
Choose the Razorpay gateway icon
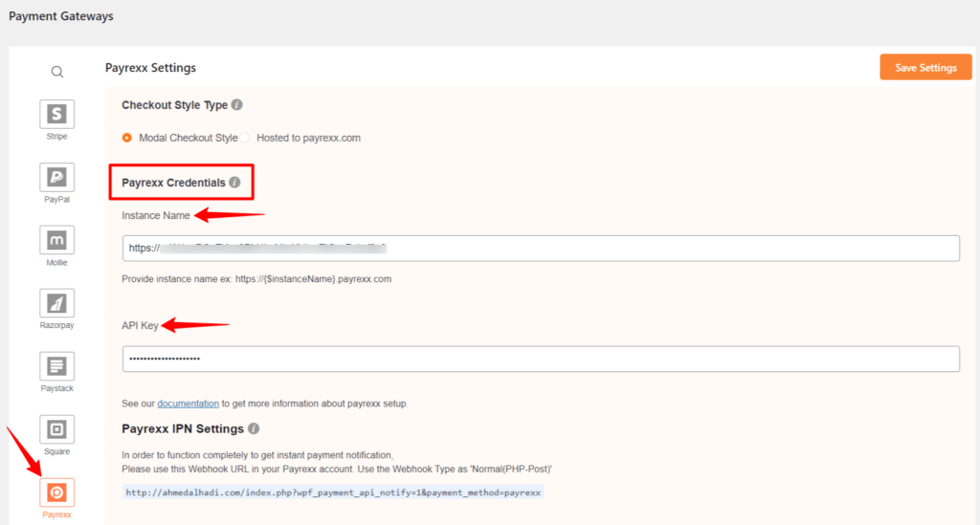[56, 303]
